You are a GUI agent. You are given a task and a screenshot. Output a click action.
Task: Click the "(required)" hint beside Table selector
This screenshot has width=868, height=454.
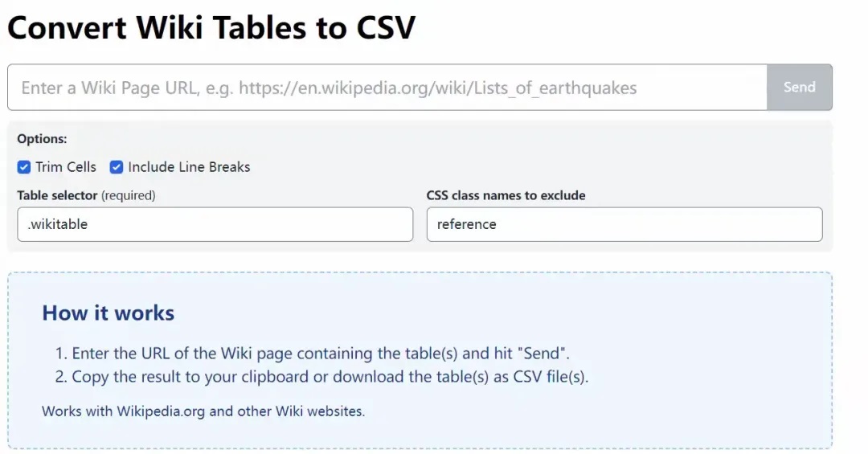tap(129, 195)
